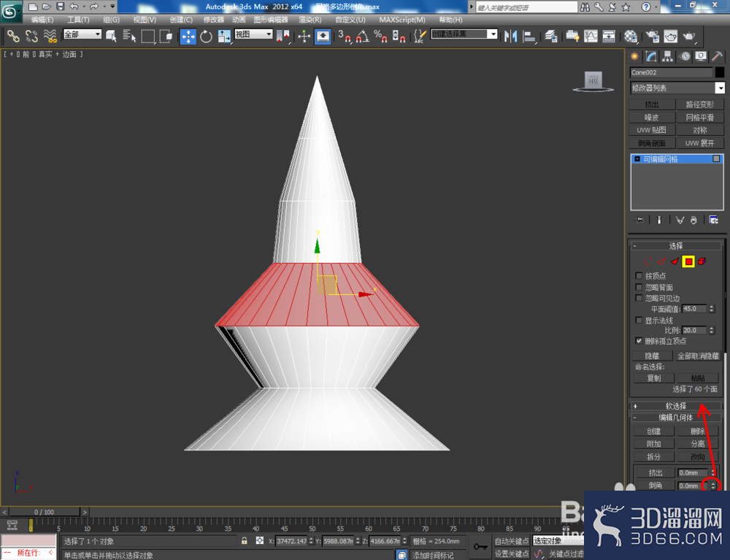Click the Bind to Space Warp icon
This screenshot has width=730, height=560.
[x=50, y=36]
